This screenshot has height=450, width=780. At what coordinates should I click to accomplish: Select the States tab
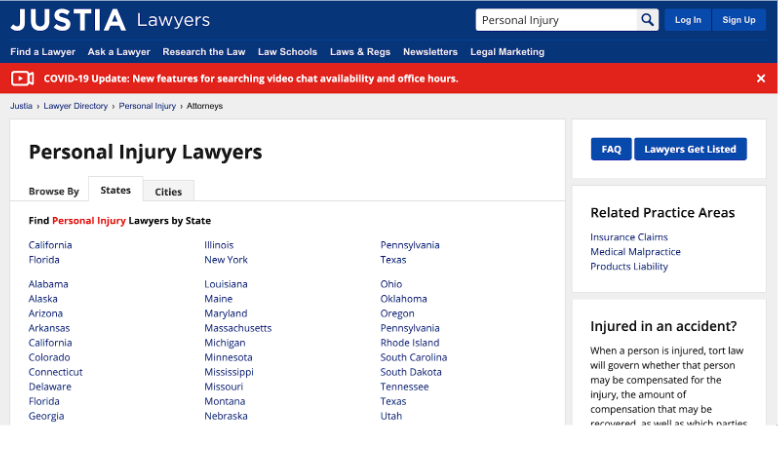(x=115, y=190)
